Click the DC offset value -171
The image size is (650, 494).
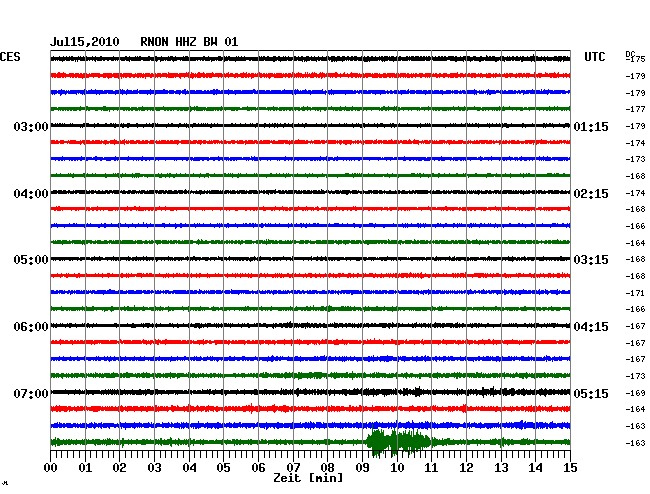pos(635,293)
